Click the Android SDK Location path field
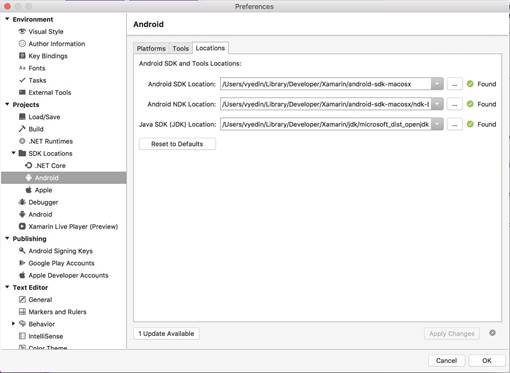Screen dimensions: 510x373 pyautogui.click(x=326, y=84)
